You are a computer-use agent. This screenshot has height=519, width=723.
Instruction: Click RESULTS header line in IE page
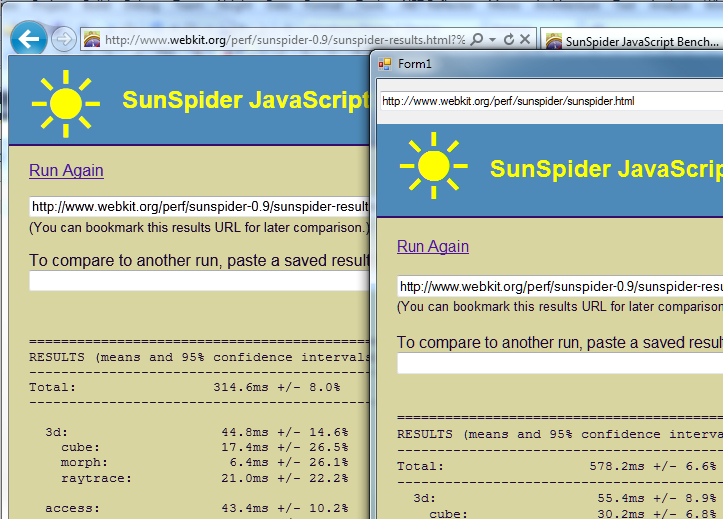pos(199,357)
